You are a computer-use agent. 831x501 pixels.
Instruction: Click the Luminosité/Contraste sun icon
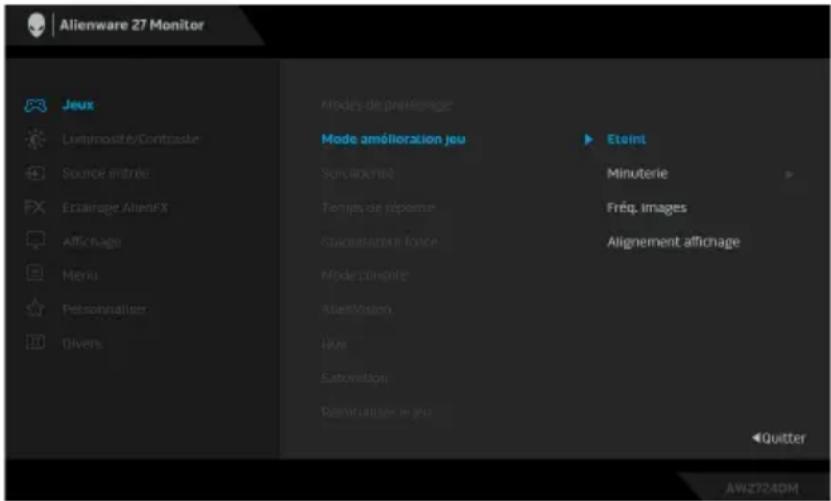[x=36, y=139]
